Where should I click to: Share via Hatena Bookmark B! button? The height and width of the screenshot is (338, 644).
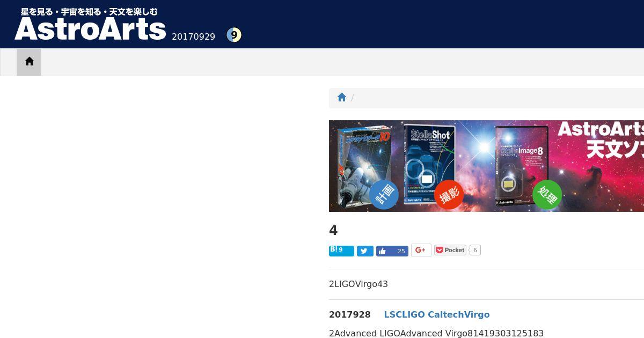(341, 251)
